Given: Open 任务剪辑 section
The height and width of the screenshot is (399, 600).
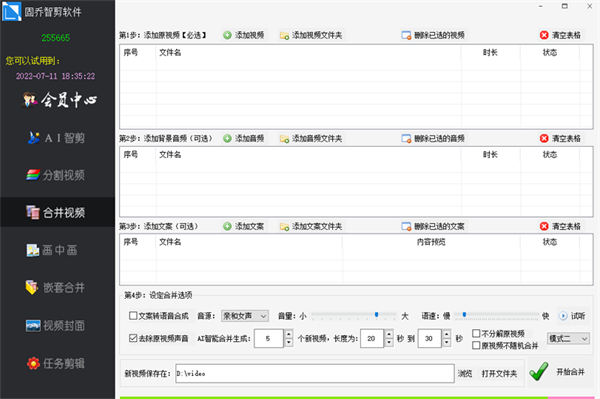Looking at the screenshot, I should coord(55,363).
